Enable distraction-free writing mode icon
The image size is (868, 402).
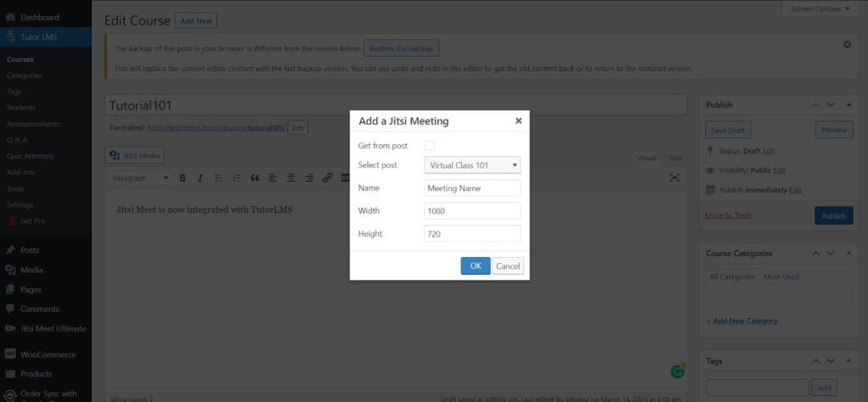pyautogui.click(x=674, y=178)
